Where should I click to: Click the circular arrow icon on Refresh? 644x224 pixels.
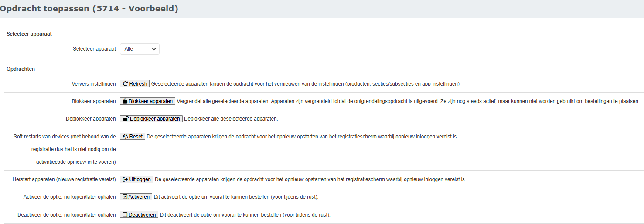click(x=125, y=84)
